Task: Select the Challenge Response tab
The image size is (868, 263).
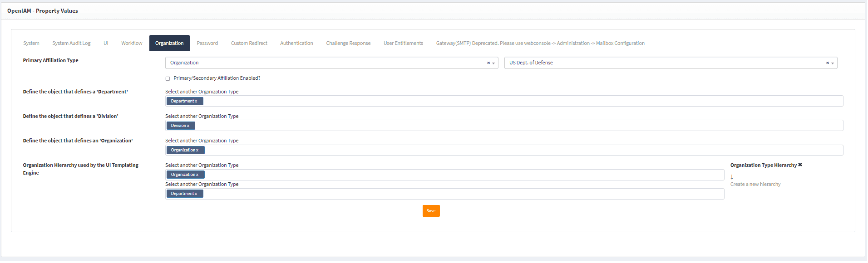Action: pos(348,43)
